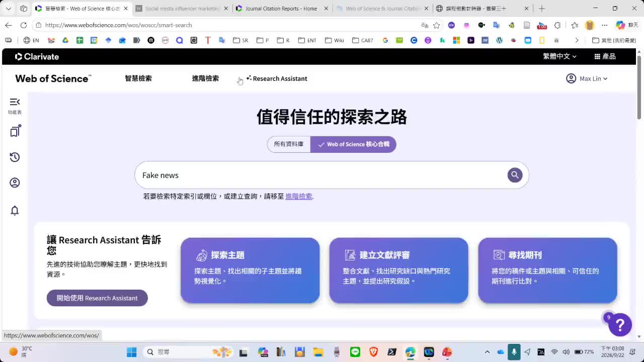Open new browser tab with plus button

point(542,9)
